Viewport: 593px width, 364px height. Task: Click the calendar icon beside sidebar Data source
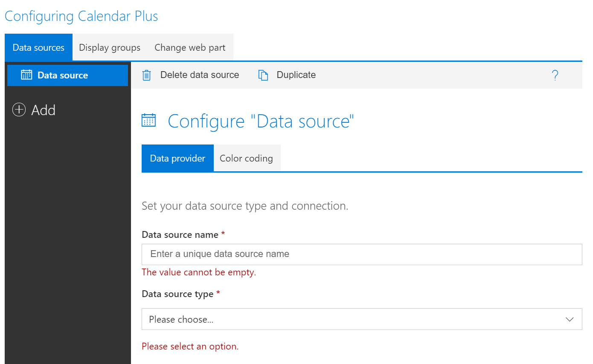26,75
